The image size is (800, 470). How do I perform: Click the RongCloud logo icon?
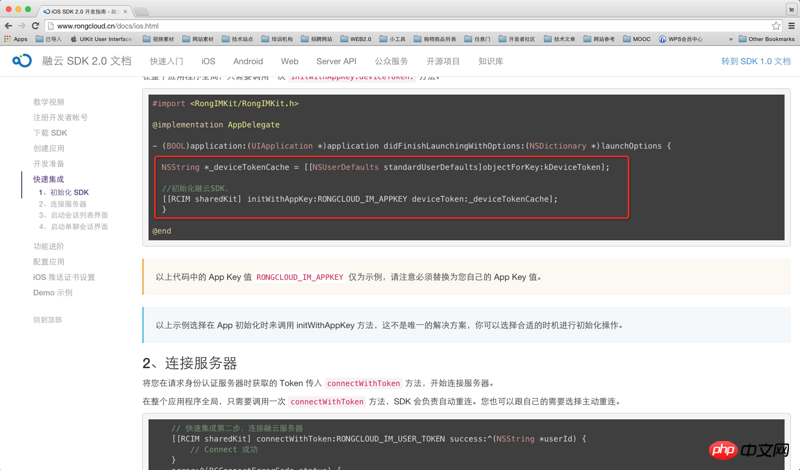[22, 61]
